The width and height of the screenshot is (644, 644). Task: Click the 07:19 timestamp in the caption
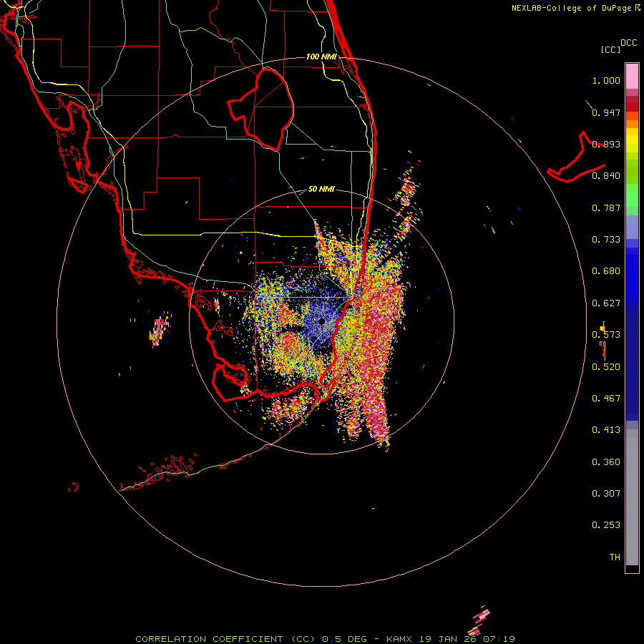click(499, 639)
